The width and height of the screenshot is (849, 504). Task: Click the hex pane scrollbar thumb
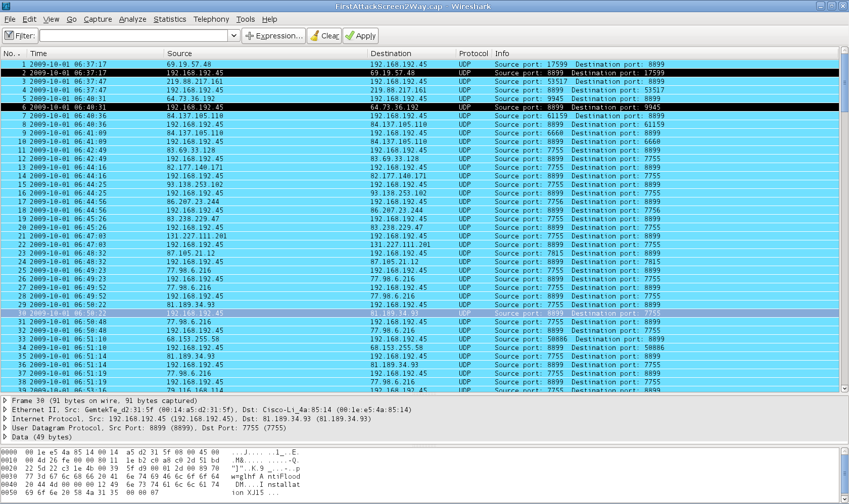(844, 474)
